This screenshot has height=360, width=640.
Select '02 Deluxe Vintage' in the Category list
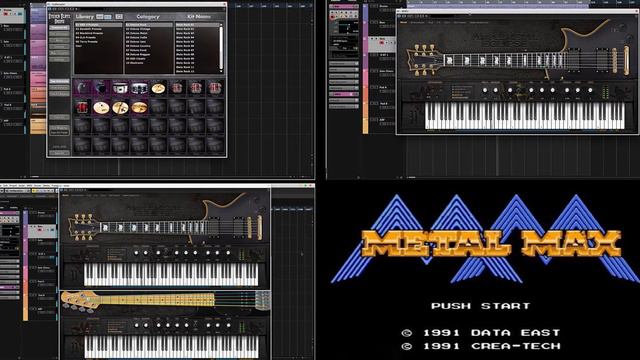point(138,29)
